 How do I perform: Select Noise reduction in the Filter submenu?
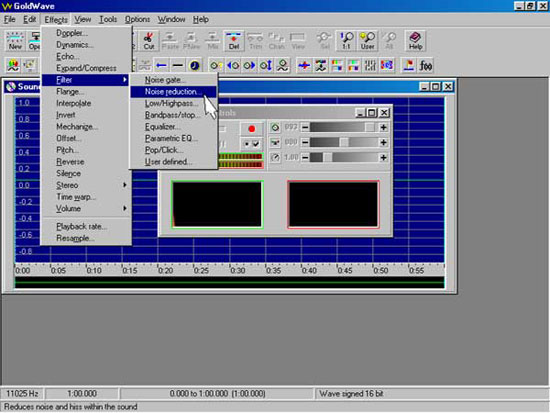(x=173, y=92)
